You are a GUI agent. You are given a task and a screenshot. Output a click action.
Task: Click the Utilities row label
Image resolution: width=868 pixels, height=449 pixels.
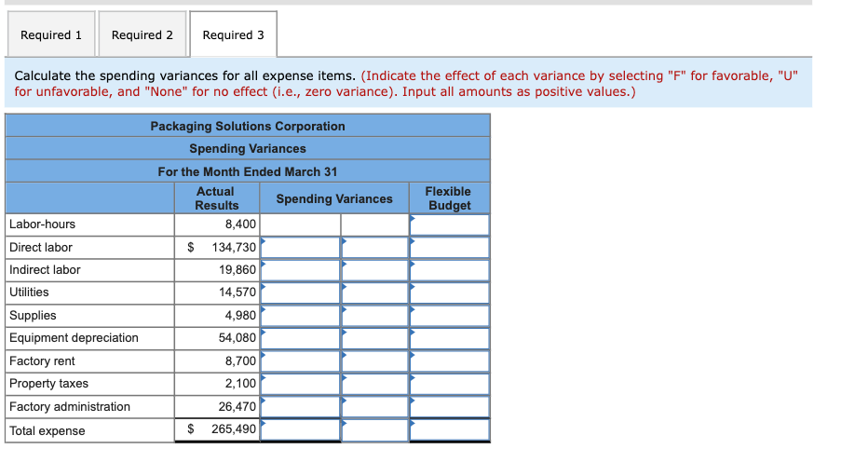29,293
